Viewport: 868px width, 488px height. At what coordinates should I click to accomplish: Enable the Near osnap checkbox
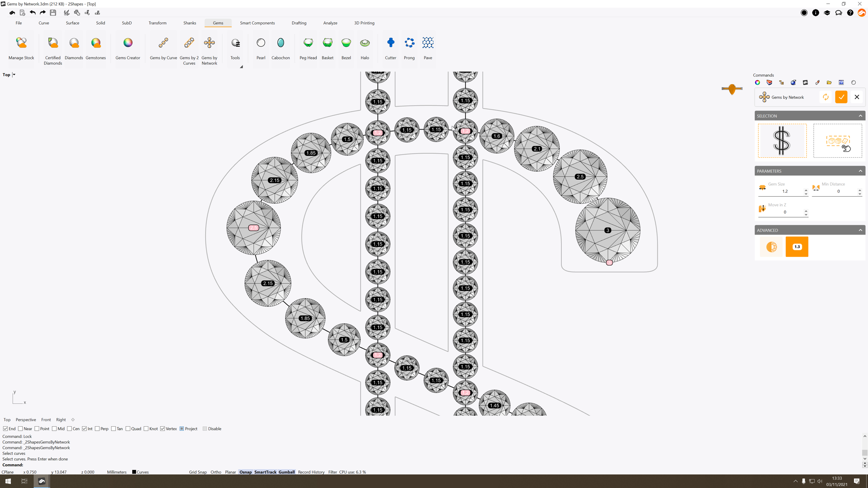[21, 429]
